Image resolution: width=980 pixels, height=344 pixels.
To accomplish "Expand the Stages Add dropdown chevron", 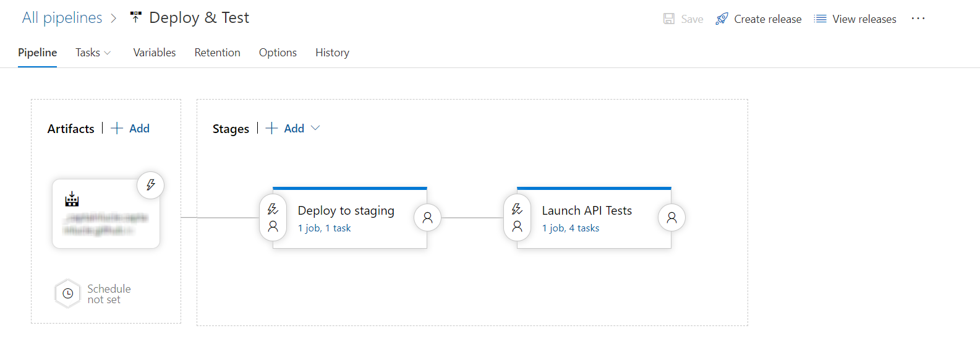I will point(315,128).
